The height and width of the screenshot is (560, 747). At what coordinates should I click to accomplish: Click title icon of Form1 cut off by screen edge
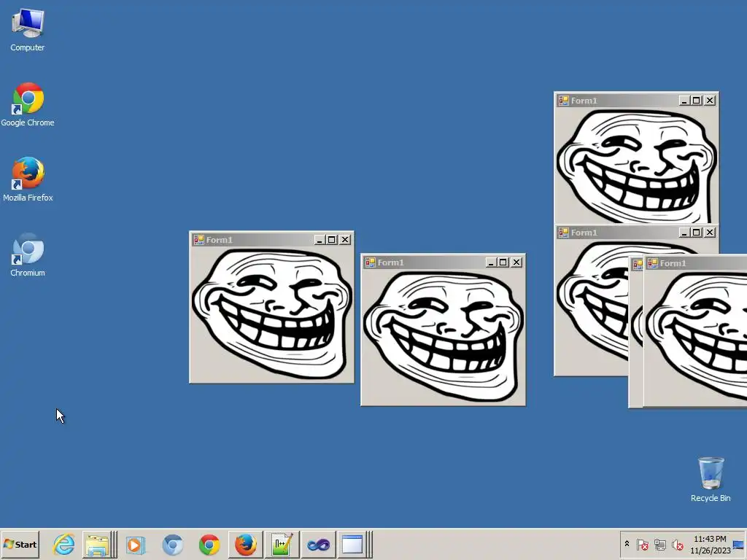[x=653, y=262]
